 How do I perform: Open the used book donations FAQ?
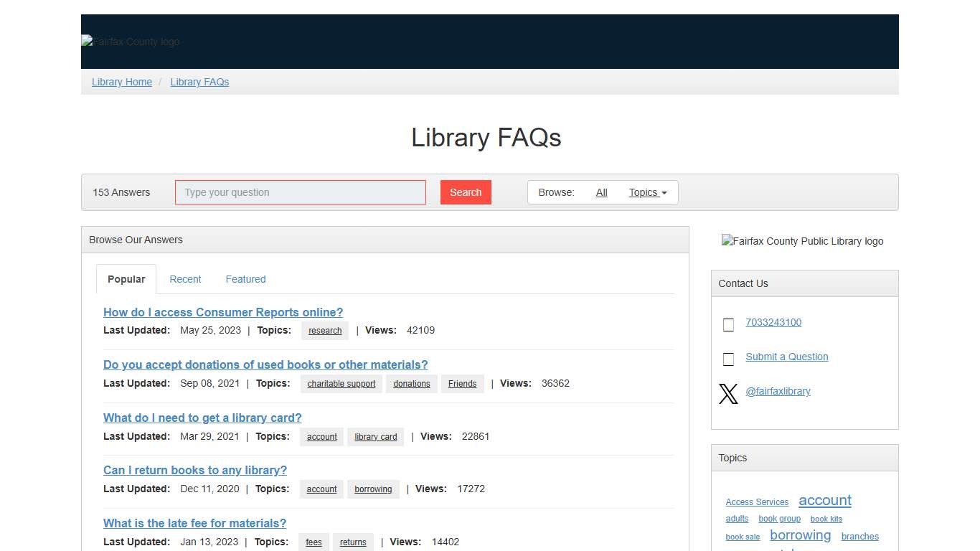(265, 364)
